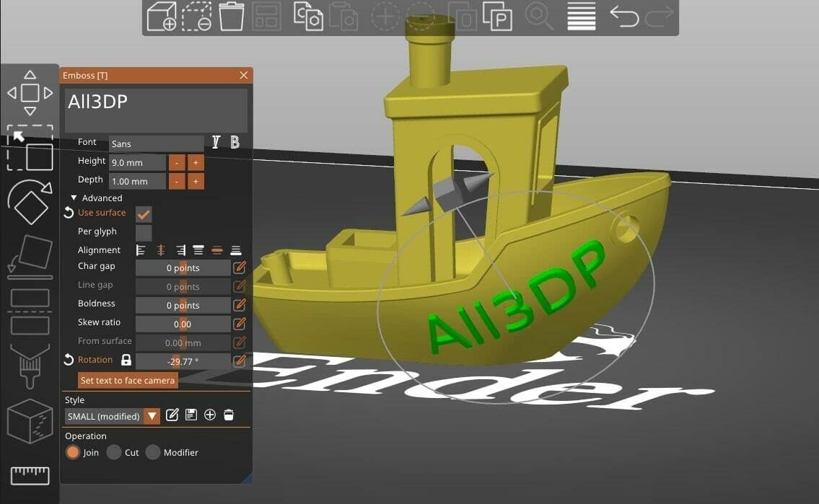Image resolution: width=819 pixels, height=504 pixels.
Task: Align text to top vertically
Action: (198, 250)
